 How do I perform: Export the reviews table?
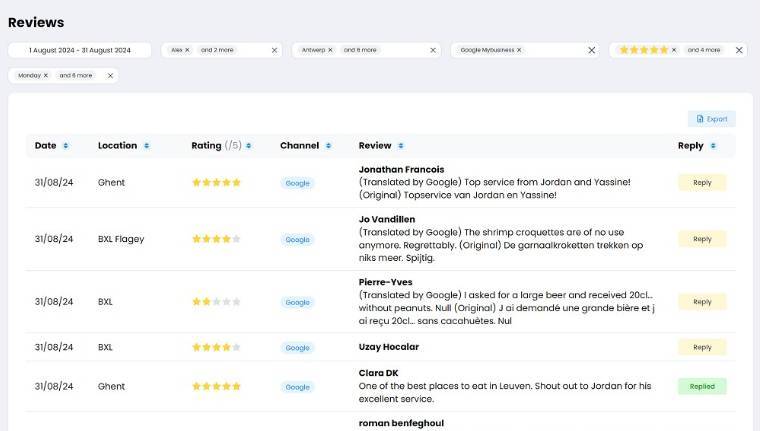pyautogui.click(x=711, y=119)
